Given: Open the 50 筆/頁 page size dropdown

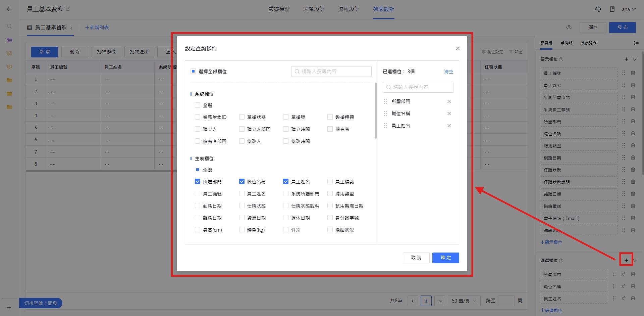Looking at the screenshot, I should point(464,301).
